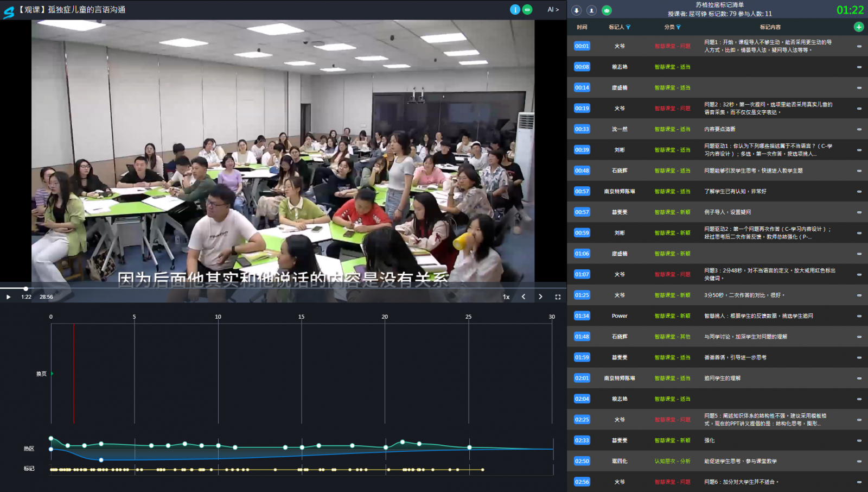The image size is (868, 492).
Task: Click the green subtitle icon beside info
Action: click(527, 10)
